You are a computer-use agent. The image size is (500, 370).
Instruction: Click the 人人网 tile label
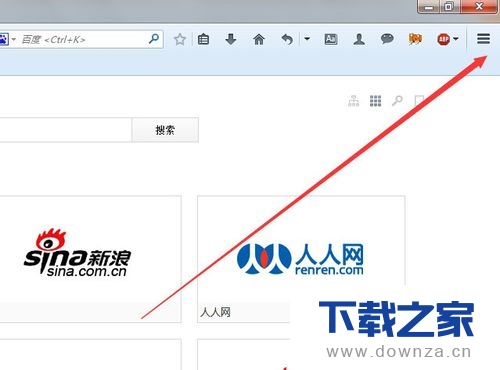215,312
